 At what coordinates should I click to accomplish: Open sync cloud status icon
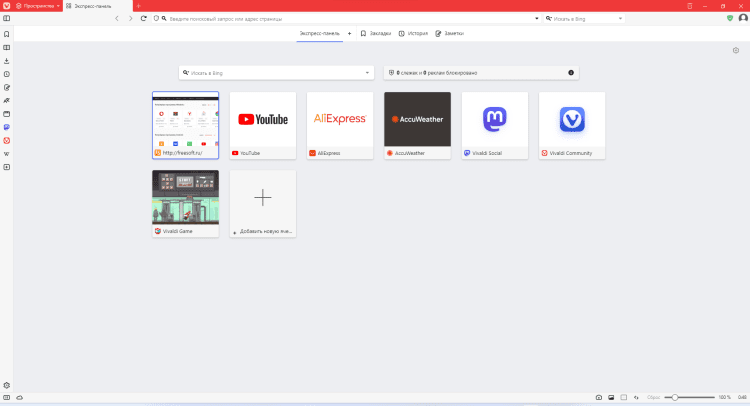click(x=20, y=397)
